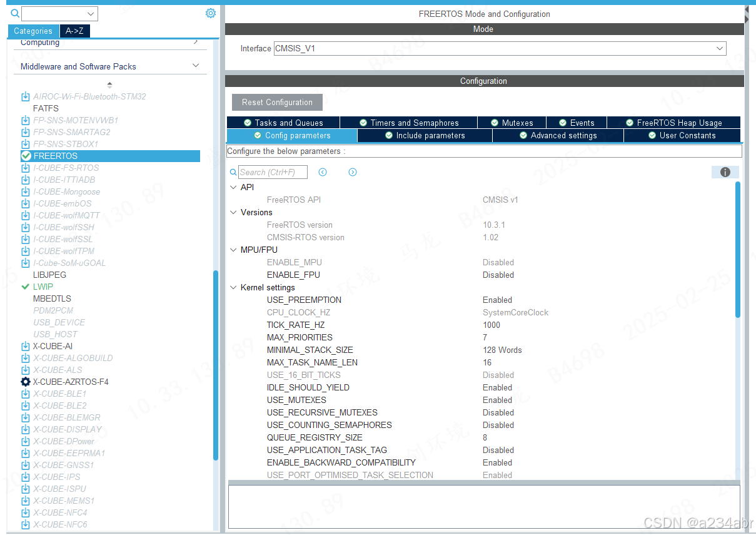Click the download icon next to FP-SNS-SMARTAG2

[26, 132]
